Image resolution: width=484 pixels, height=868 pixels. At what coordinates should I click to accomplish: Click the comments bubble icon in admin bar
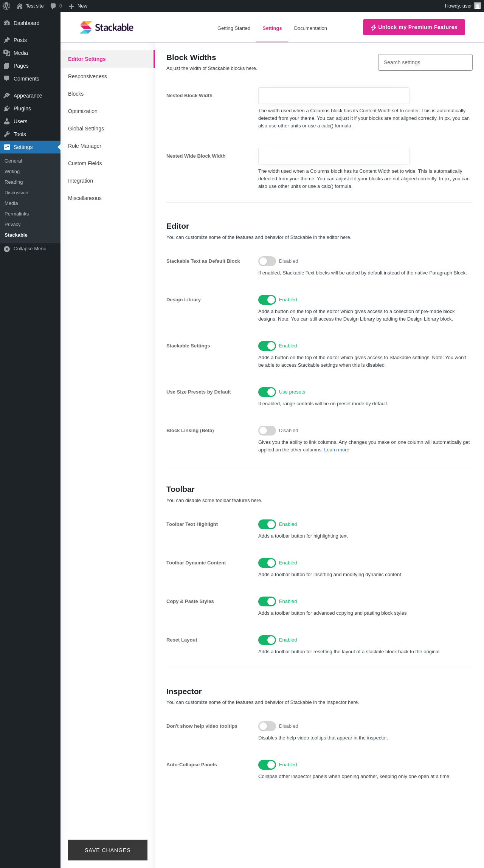click(x=53, y=6)
